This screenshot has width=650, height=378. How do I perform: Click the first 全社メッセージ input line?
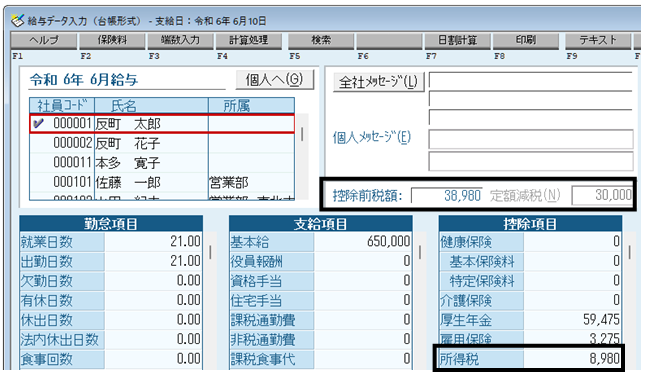tap(531, 80)
